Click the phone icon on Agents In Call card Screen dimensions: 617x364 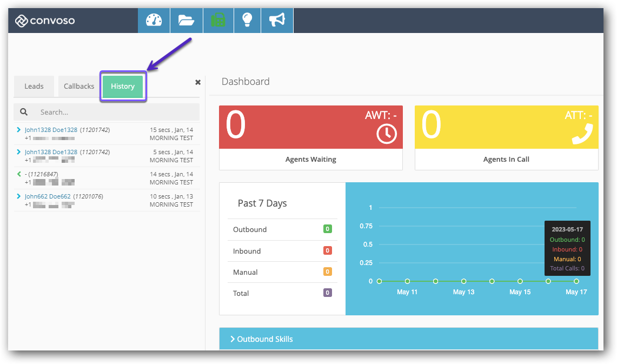point(582,134)
